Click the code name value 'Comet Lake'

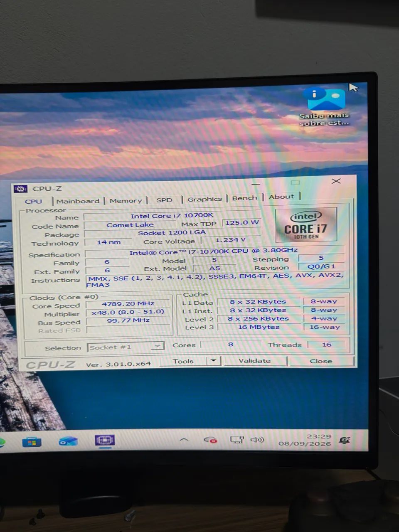click(x=130, y=225)
